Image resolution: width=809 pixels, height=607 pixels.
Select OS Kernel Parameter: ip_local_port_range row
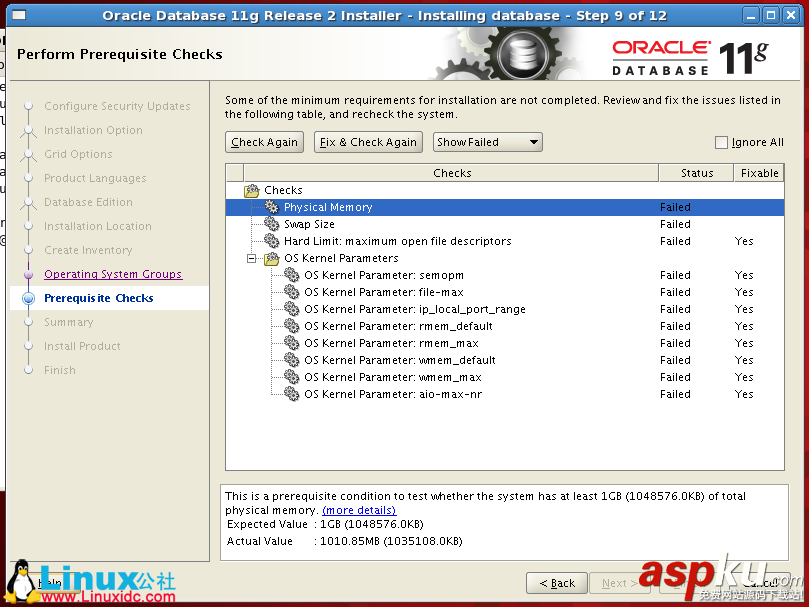point(505,309)
